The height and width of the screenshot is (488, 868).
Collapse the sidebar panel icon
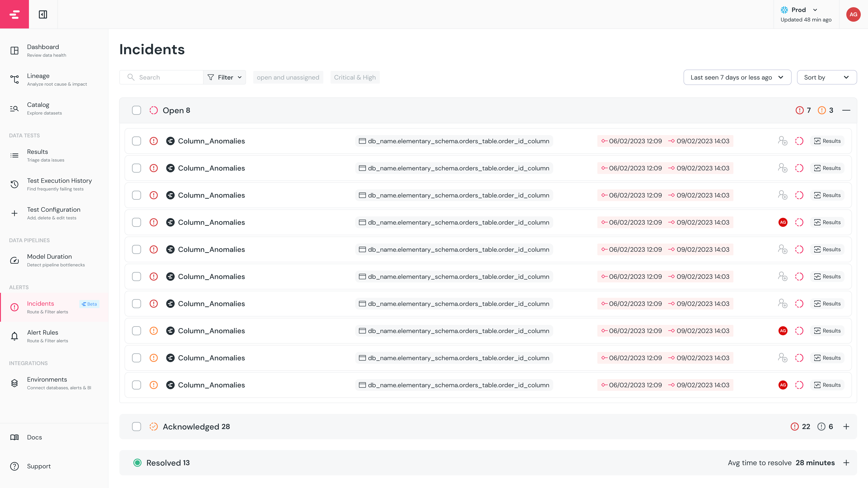pos(43,14)
